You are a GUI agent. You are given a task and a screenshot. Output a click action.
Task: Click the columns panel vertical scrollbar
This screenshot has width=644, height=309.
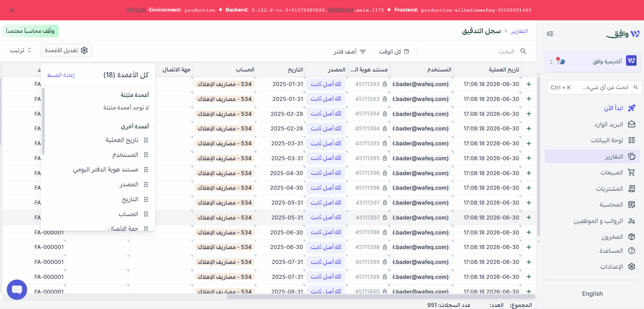pyautogui.click(x=43, y=121)
